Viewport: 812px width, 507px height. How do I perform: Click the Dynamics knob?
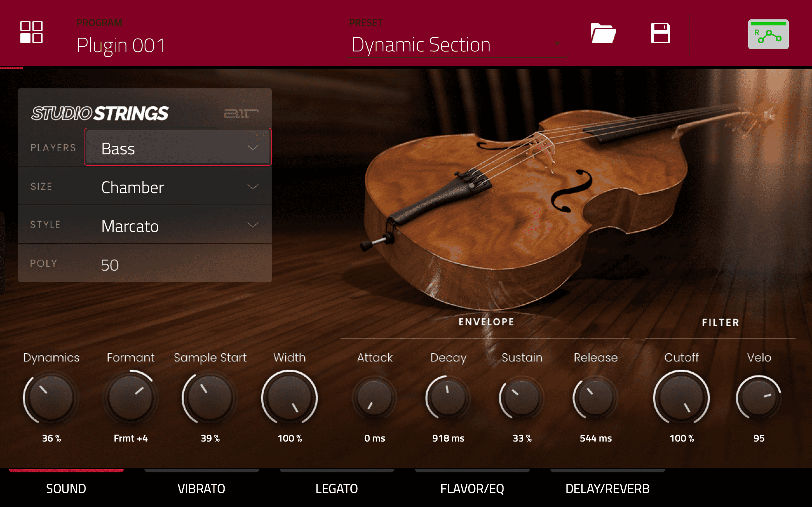(x=51, y=398)
